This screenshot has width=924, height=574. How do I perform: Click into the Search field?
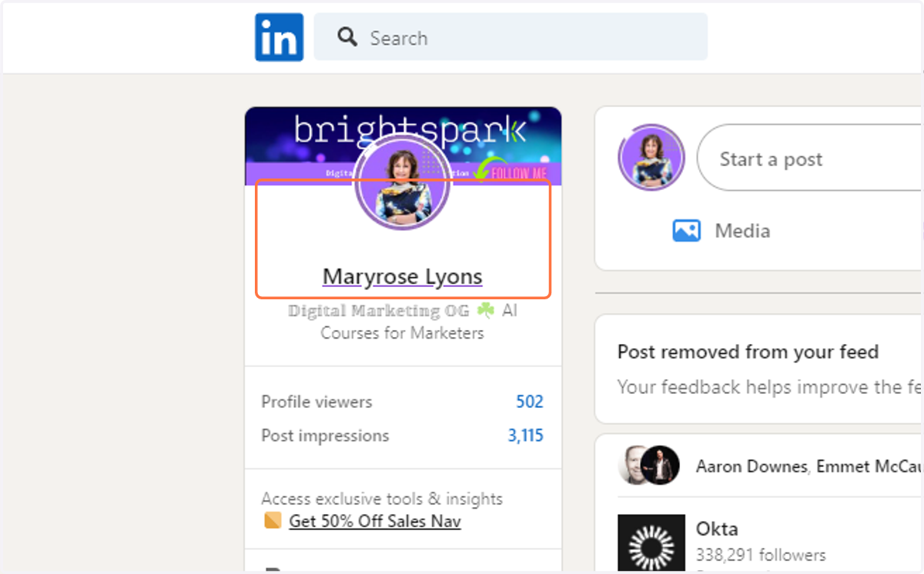click(x=511, y=37)
